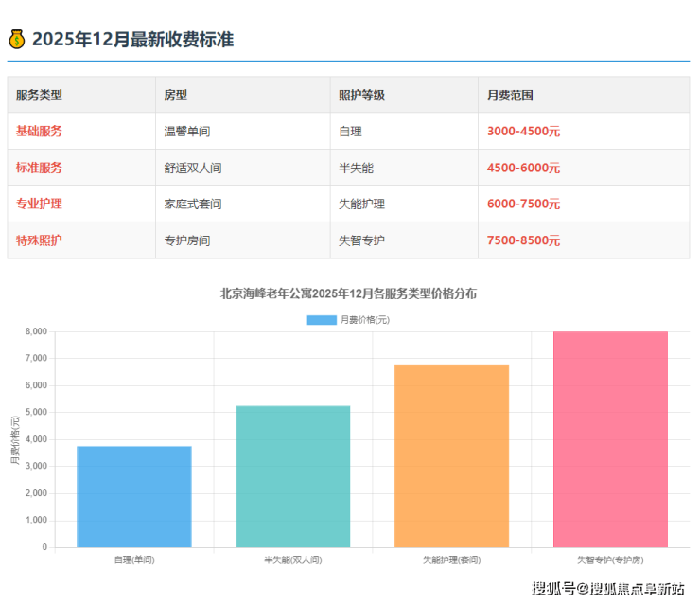Click the 3000-4500元 price cell
Image resolution: width=700 pixels, height=604 pixels.
point(523,132)
